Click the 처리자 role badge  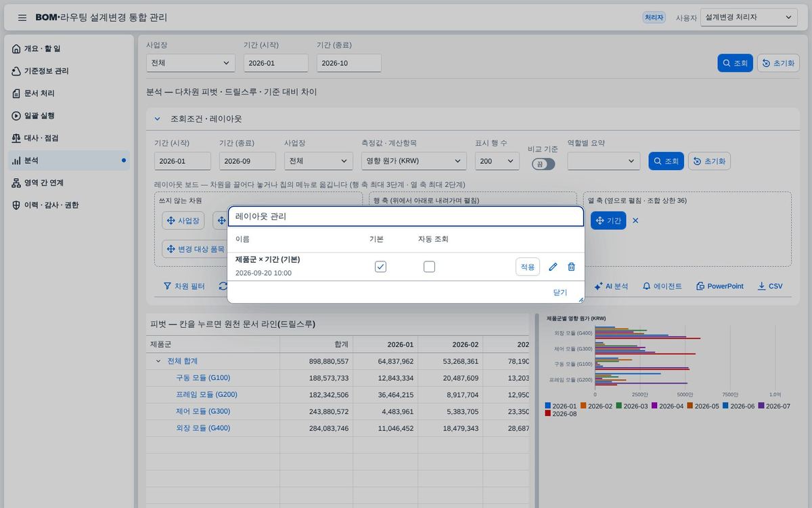tap(654, 18)
